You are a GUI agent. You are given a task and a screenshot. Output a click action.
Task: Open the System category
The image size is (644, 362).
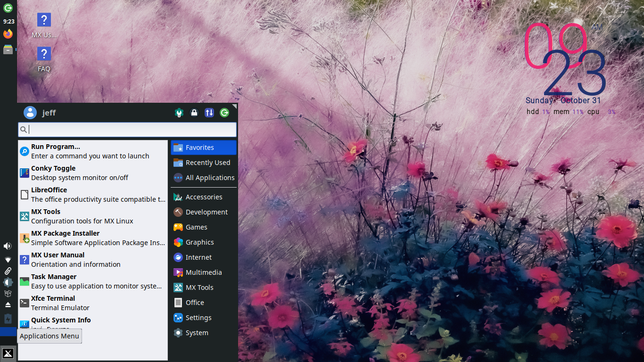coord(204,333)
